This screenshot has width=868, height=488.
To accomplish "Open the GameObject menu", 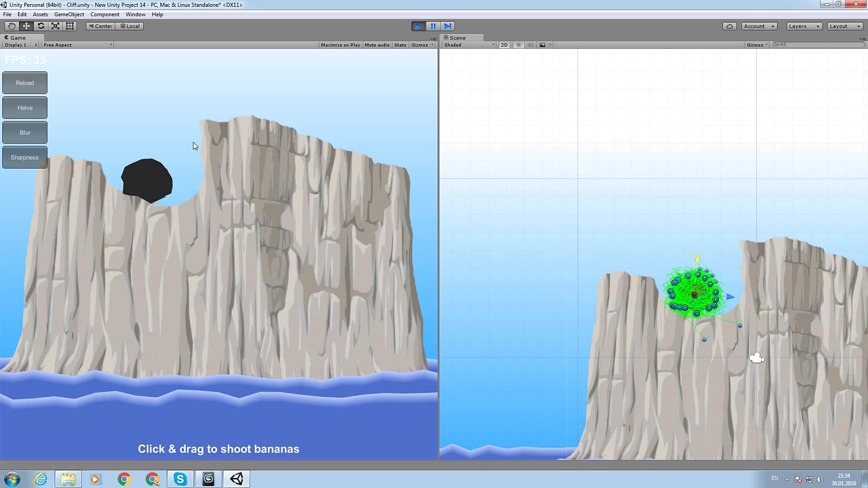I will [x=68, y=14].
